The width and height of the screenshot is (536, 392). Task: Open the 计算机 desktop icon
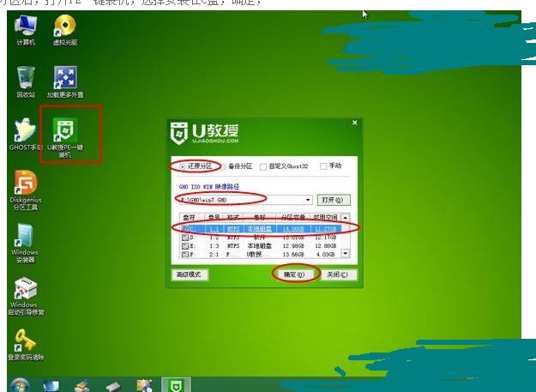pyautogui.click(x=26, y=30)
